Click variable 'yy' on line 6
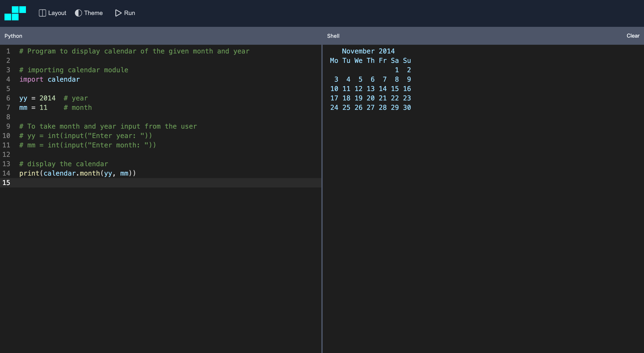 (x=23, y=98)
